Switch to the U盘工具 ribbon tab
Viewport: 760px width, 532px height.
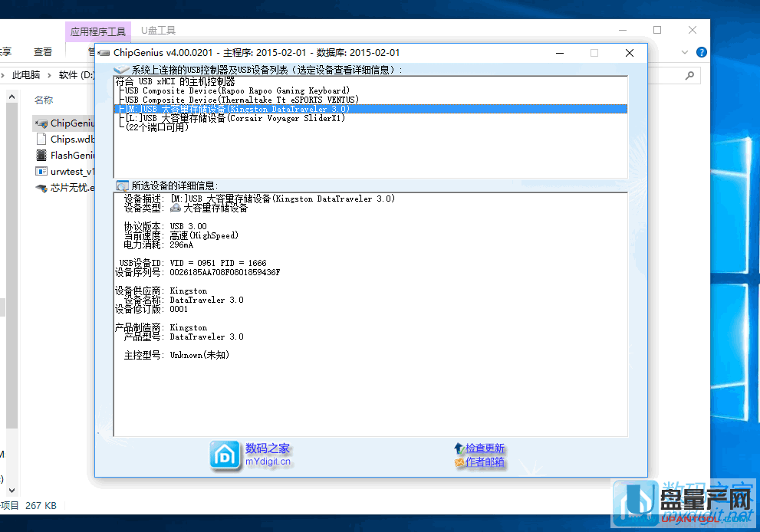(158, 31)
